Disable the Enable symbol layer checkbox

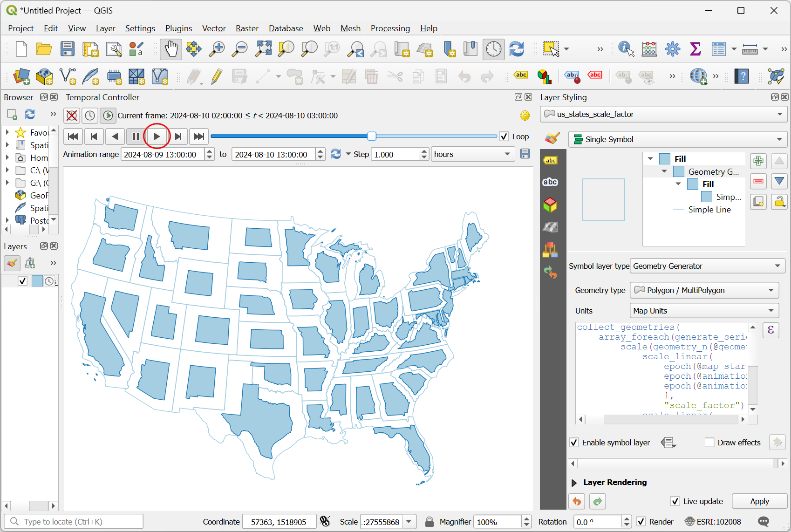click(574, 443)
